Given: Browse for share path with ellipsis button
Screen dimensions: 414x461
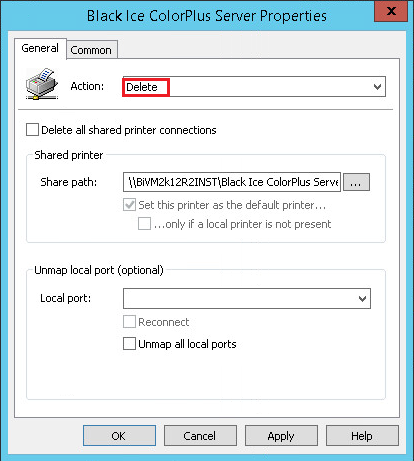Looking at the screenshot, I should click(356, 182).
